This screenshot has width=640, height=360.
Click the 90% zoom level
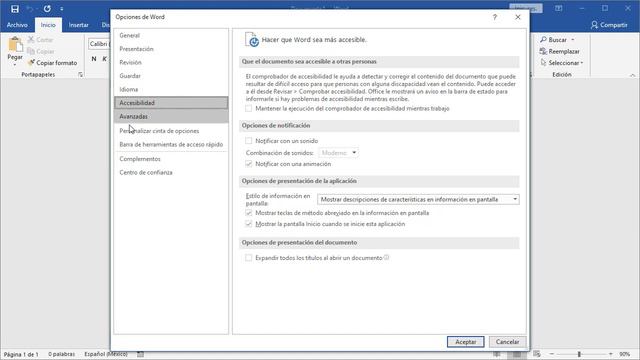pyautogui.click(x=624, y=354)
